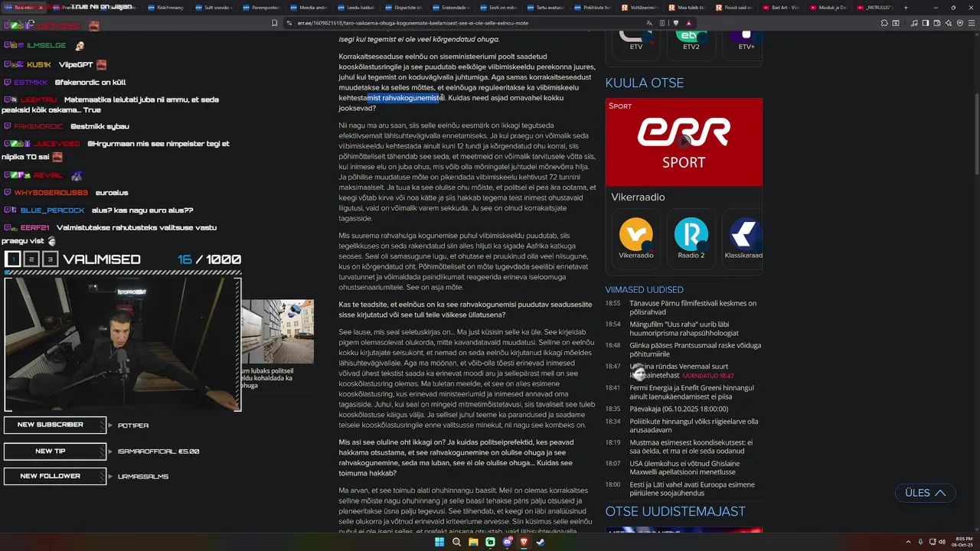Click the related article street thumbnail
The width and height of the screenshot is (980, 551).
click(x=277, y=331)
